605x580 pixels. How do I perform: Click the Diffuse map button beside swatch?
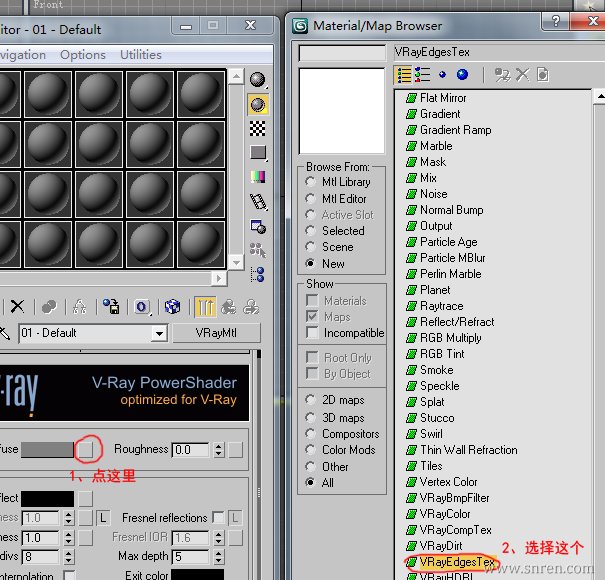click(x=87, y=450)
